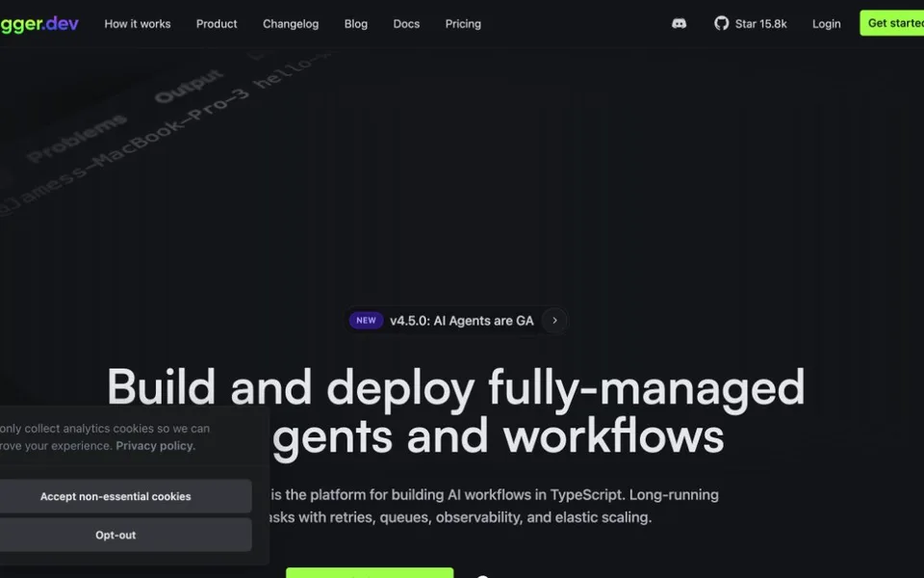
Task: Open the Privacy policy link
Action: point(155,446)
